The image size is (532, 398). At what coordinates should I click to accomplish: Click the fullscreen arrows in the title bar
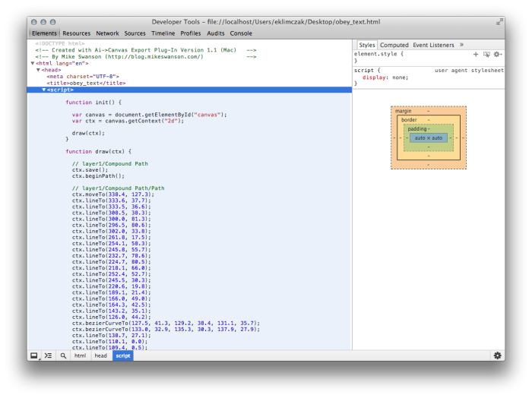[x=499, y=22]
